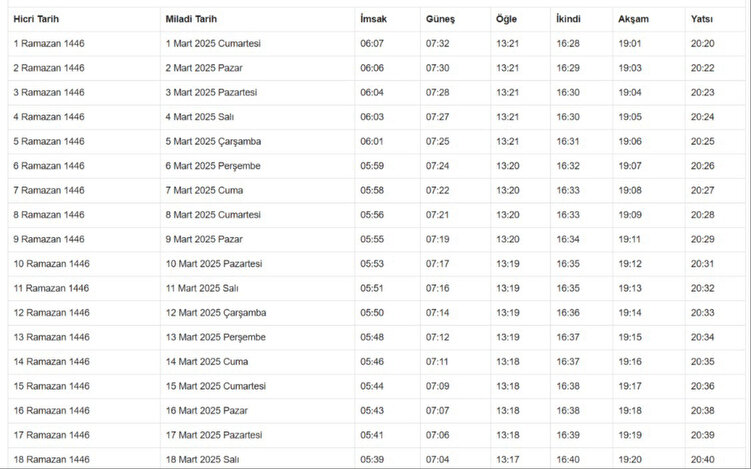Click the 10 Ramazan 1446 cell
The height and width of the screenshot is (469, 751).
[x=51, y=264]
